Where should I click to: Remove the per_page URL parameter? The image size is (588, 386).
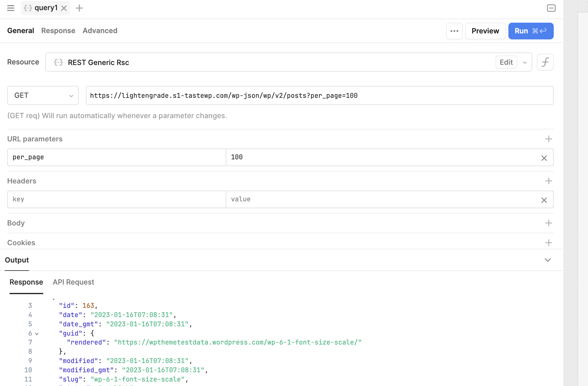[x=544, y=158]
